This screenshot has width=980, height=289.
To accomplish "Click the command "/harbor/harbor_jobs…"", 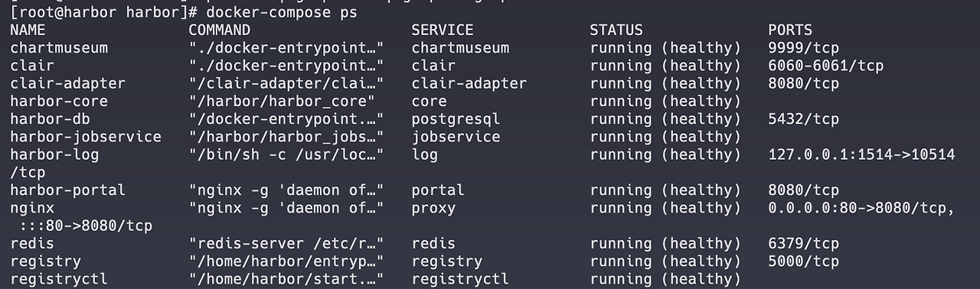I will tap(286, 137).
